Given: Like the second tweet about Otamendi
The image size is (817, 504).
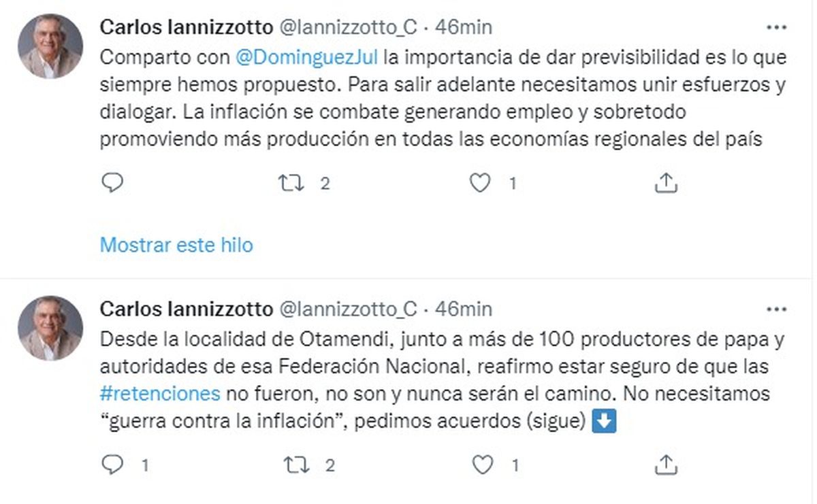Looking at the screenshot, I should point(482,465).
